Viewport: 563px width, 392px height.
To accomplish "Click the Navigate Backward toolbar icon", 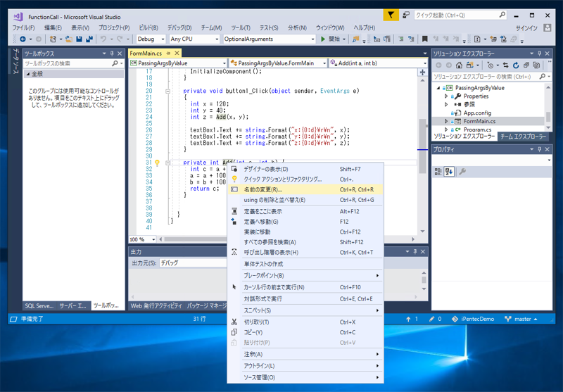I will click(x=23, y=39).
